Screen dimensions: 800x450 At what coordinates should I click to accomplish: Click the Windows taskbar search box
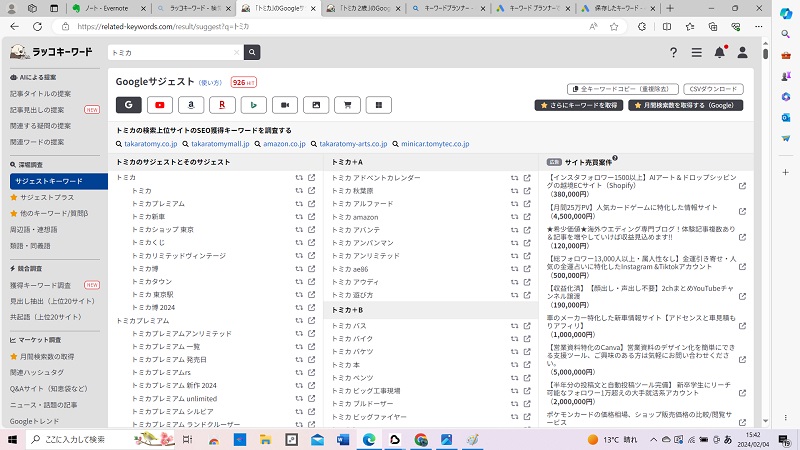(x=101, y=439)
